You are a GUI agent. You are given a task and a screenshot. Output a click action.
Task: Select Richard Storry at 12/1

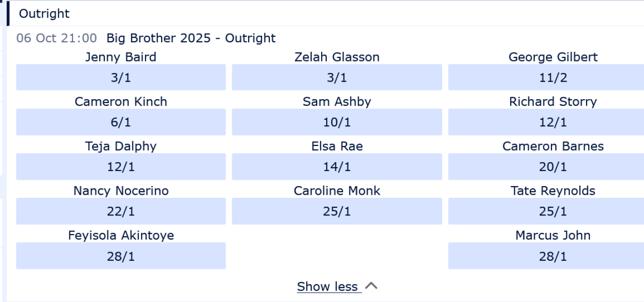point(552,122)
